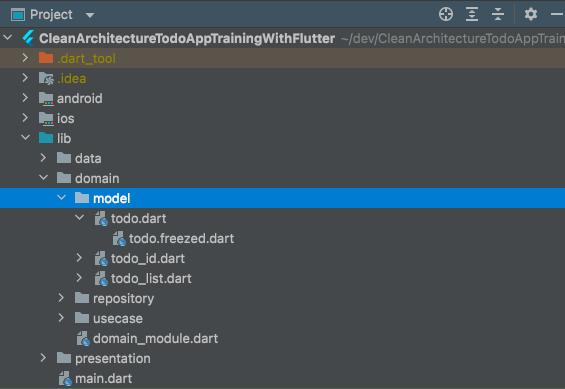565x389 pixels.
Task: Select the todo_list.dart file name
Action: 151,278
